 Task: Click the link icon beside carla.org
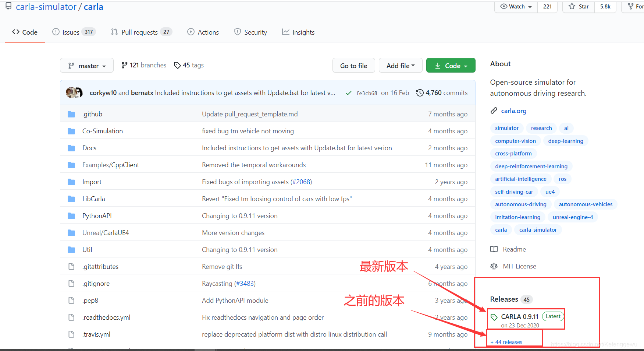pyautogui.click(x=494, y=111)
